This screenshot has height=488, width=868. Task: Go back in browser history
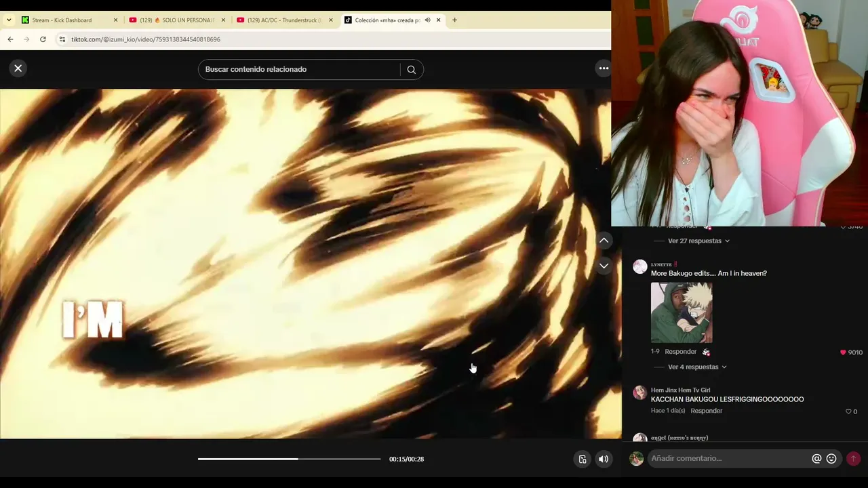point(10,39)
